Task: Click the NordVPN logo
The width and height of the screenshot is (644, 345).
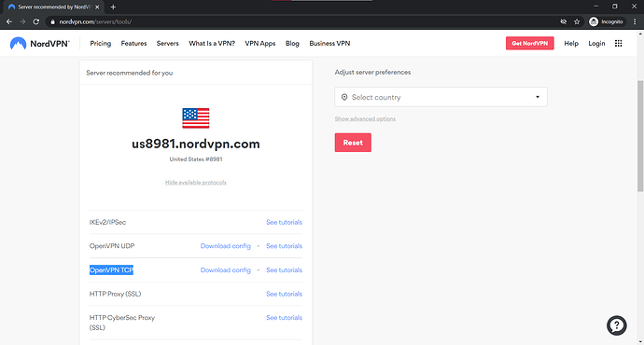Action: tap(40, 44)
